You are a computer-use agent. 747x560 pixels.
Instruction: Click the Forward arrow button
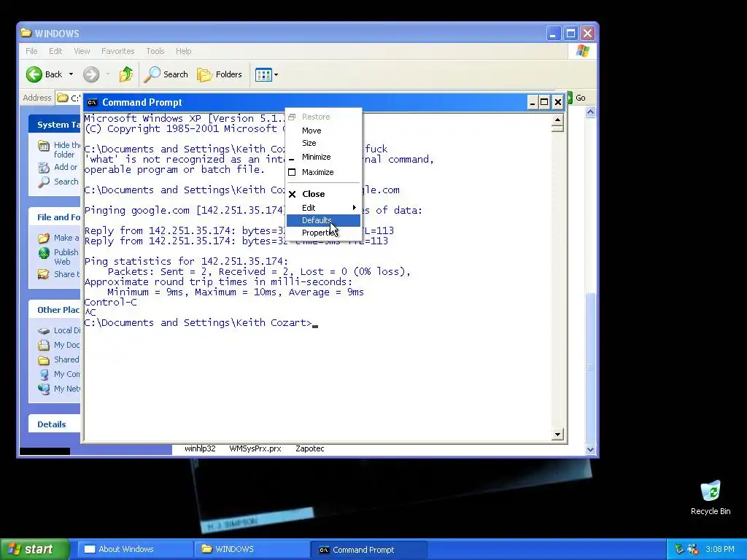[91, 74]
